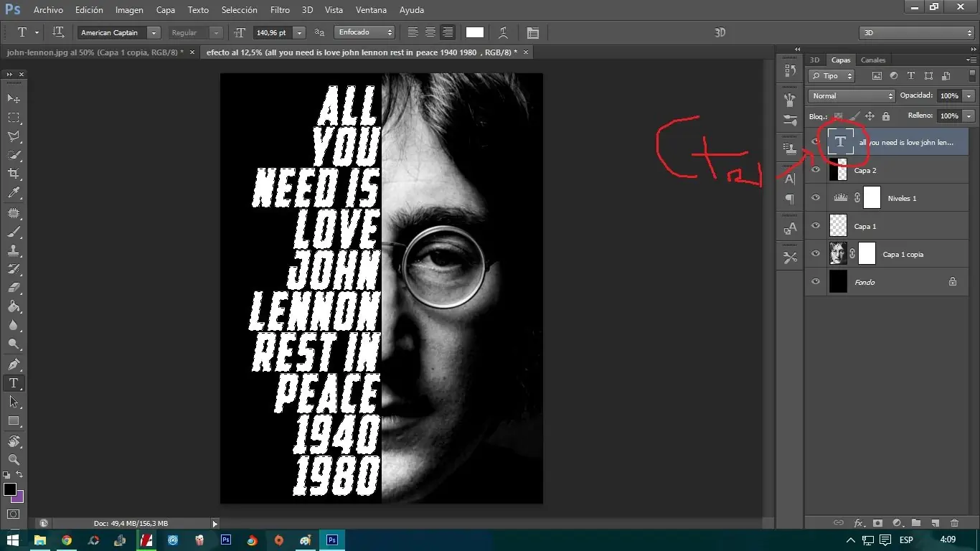Select the Text tool in the toolbar
980x551 pixels.
pyautogui.click(x=13, y=382)
